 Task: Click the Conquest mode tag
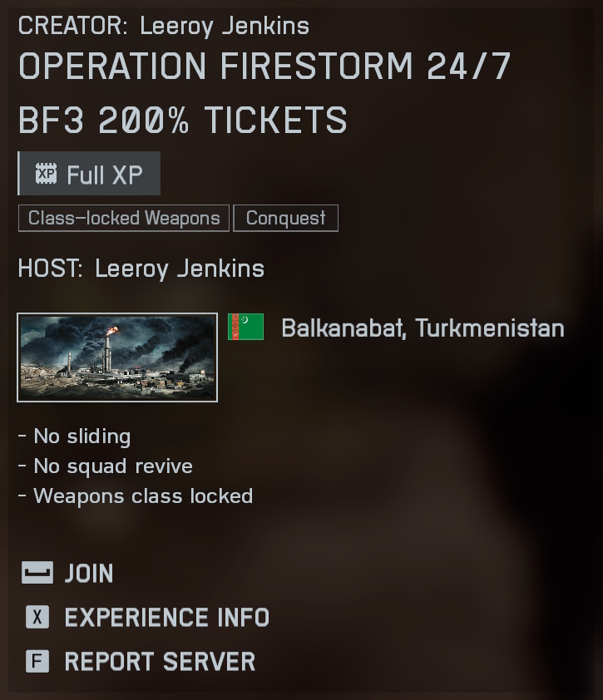pos(286,219)
